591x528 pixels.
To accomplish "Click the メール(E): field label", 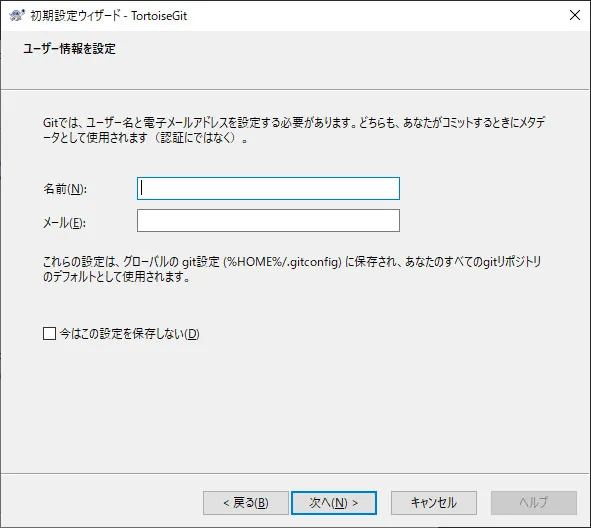I will click(x=64, y=223).
